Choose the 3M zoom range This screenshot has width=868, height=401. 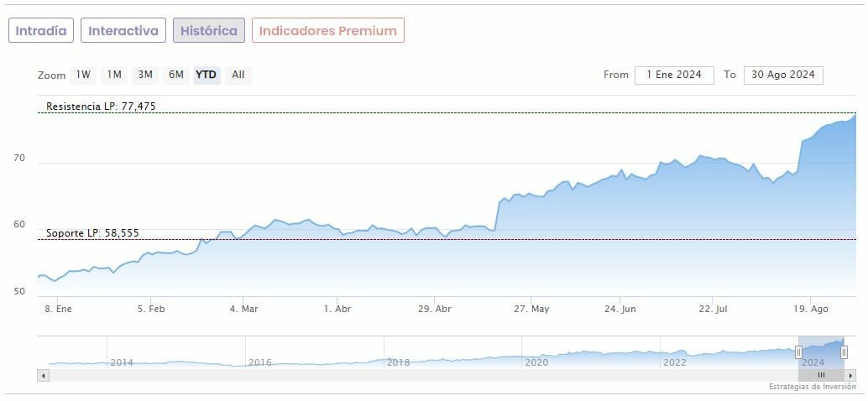[x=145, y=75]
